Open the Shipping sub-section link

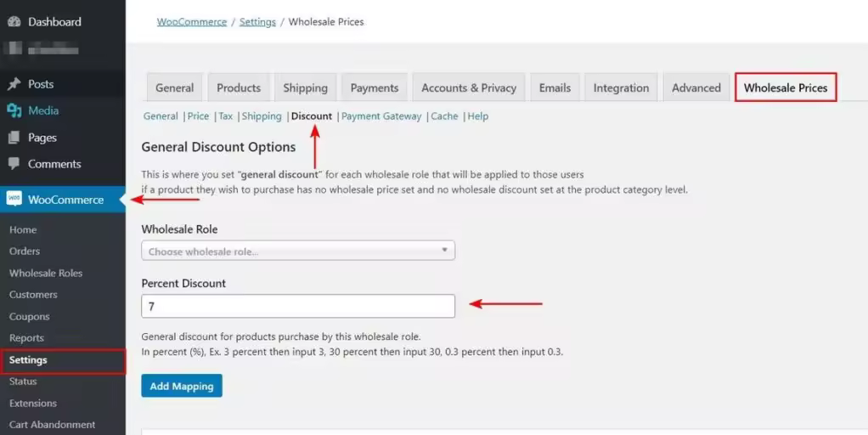pyautogui.click(x=262, y=116)
